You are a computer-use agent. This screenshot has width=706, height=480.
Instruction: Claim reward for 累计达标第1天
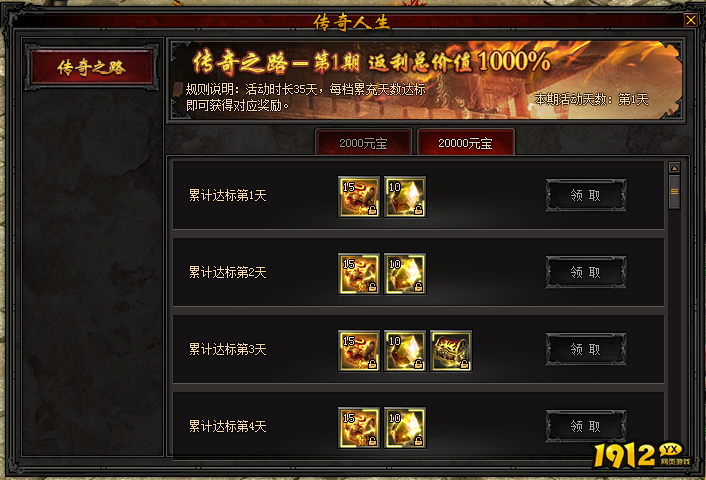pyautogui.click(x=585, y=195)
